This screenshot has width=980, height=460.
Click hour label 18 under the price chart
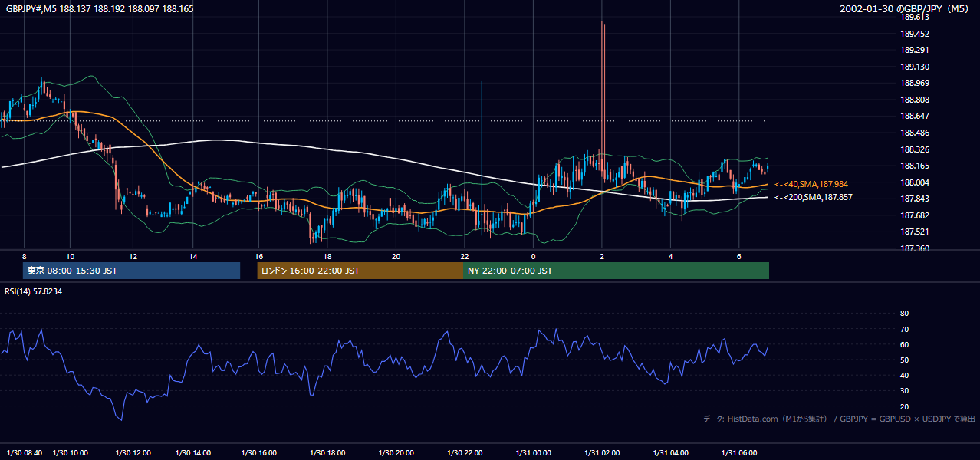(x=327, y=256)
